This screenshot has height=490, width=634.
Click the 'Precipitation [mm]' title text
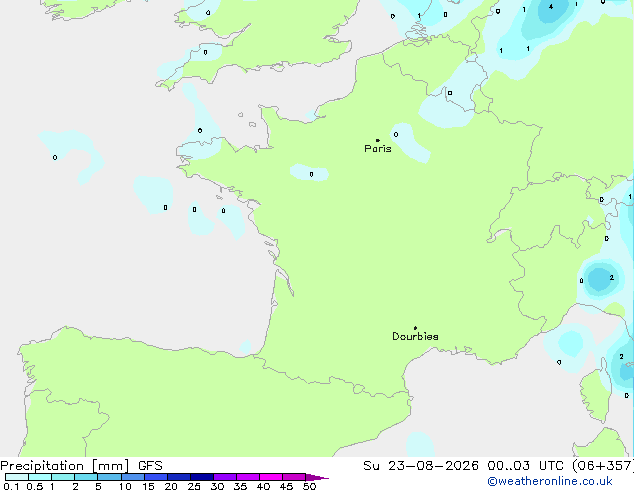[x=65, y=466]
